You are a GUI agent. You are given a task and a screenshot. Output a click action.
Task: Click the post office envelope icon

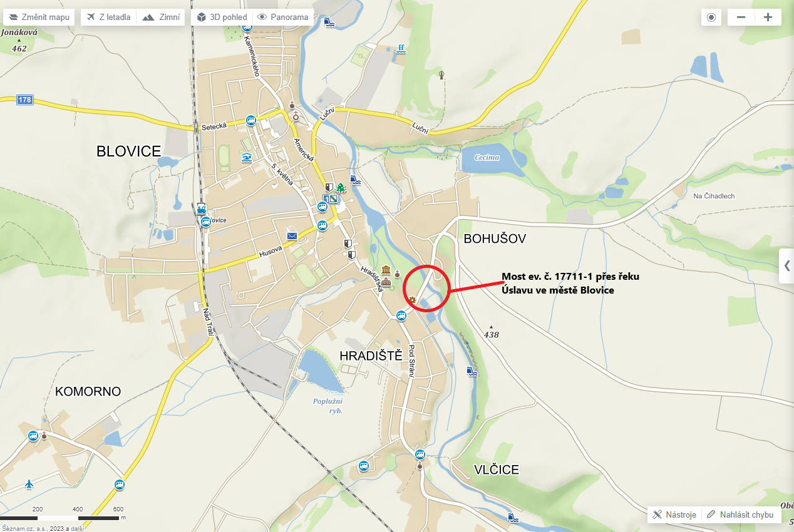pos(292,235)
